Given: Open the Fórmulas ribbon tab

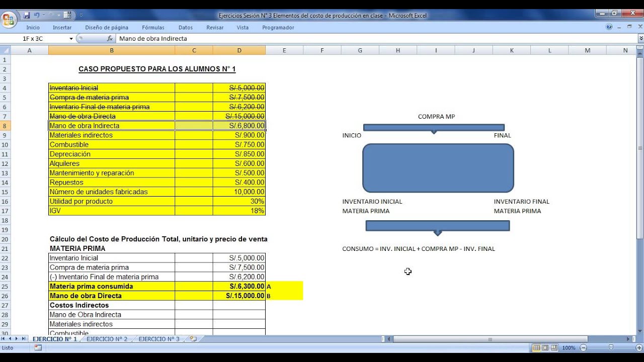Looking at the screenshot, I should point(153,28).
